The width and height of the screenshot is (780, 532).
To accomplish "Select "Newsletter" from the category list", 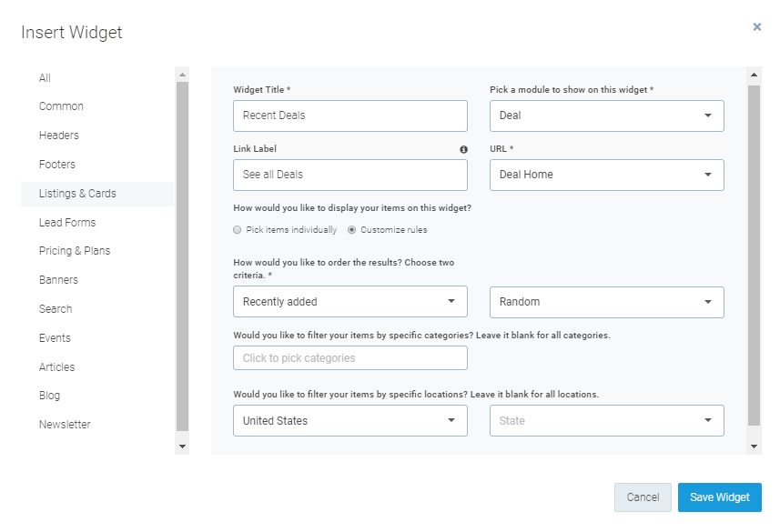I will 65,424.
